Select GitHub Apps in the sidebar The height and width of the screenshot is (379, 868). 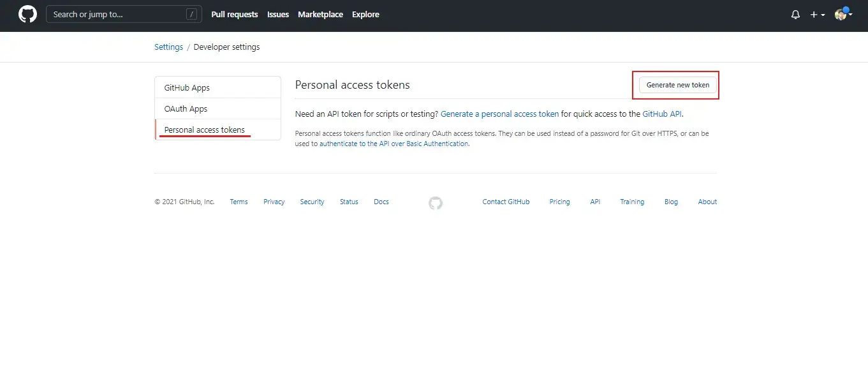click(x=186, y=87)
